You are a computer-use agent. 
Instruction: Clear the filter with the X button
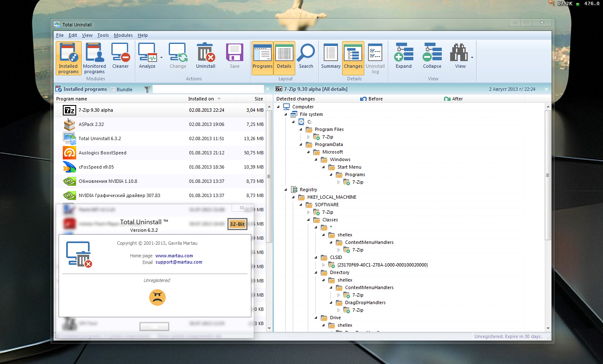(x=268, y=89)
